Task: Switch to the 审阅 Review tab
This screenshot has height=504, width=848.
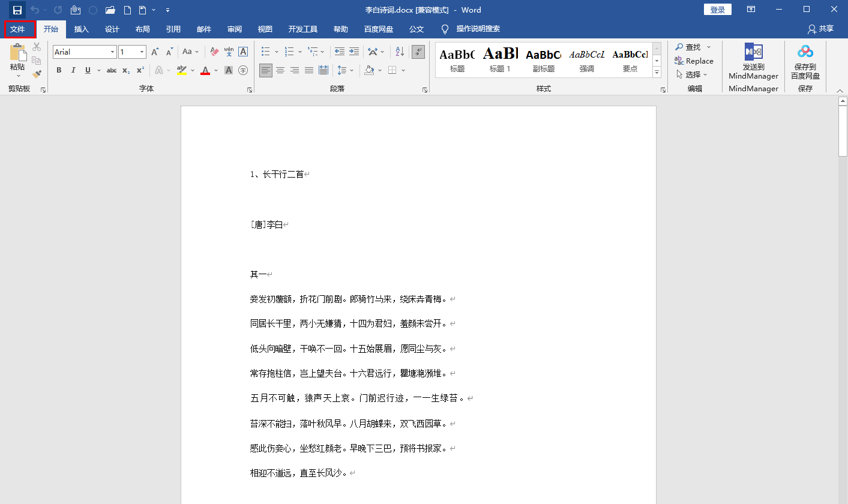Action: coord(235,29)
